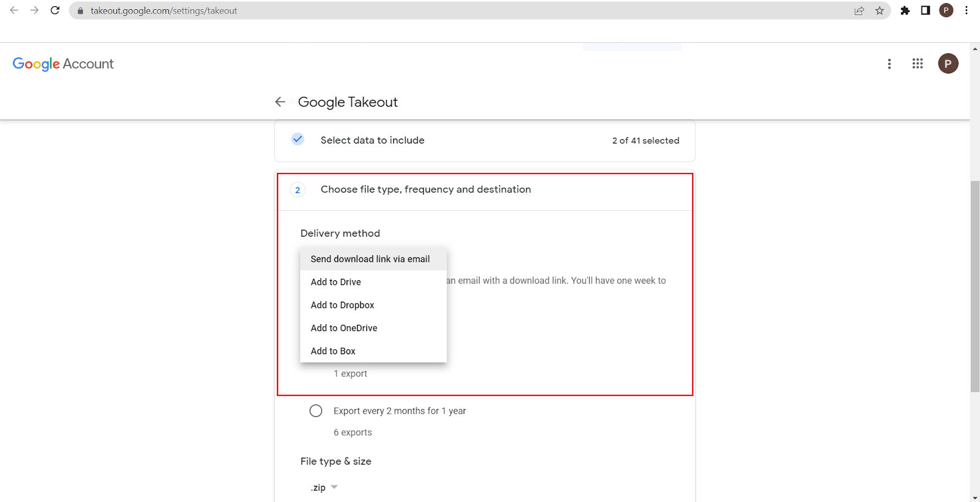Open Chrome three-dot menu
This screenshot has height=502, width=980.
point(967,10)
